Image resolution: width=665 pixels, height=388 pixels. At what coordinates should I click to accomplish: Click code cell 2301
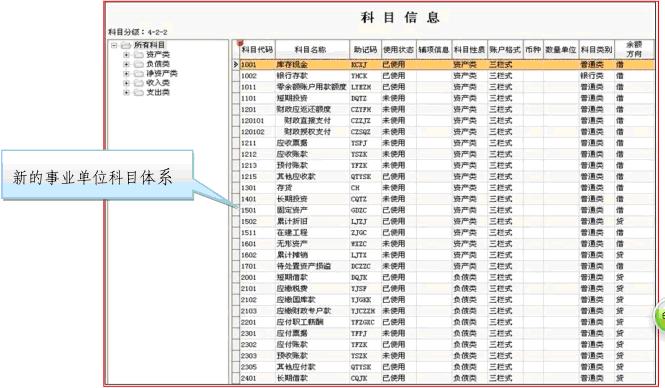[257, 333]
